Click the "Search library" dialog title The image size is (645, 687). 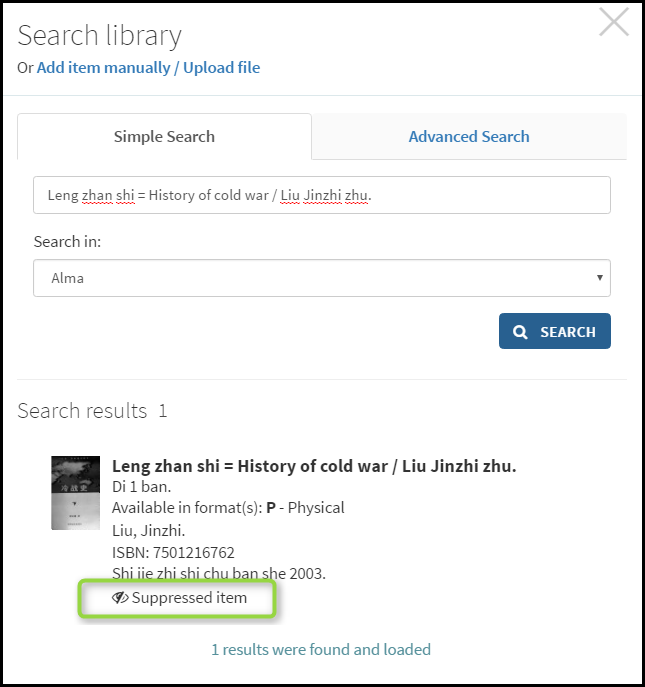(100, 36)
